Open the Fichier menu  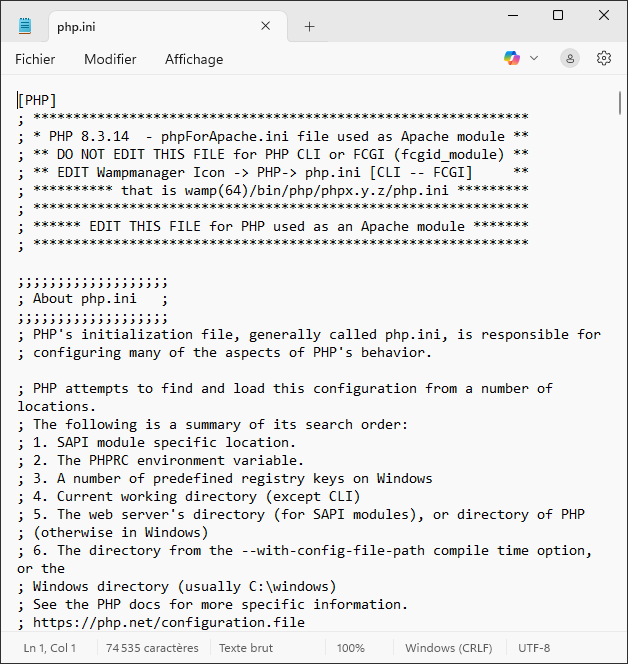click(x=35, y=59)
